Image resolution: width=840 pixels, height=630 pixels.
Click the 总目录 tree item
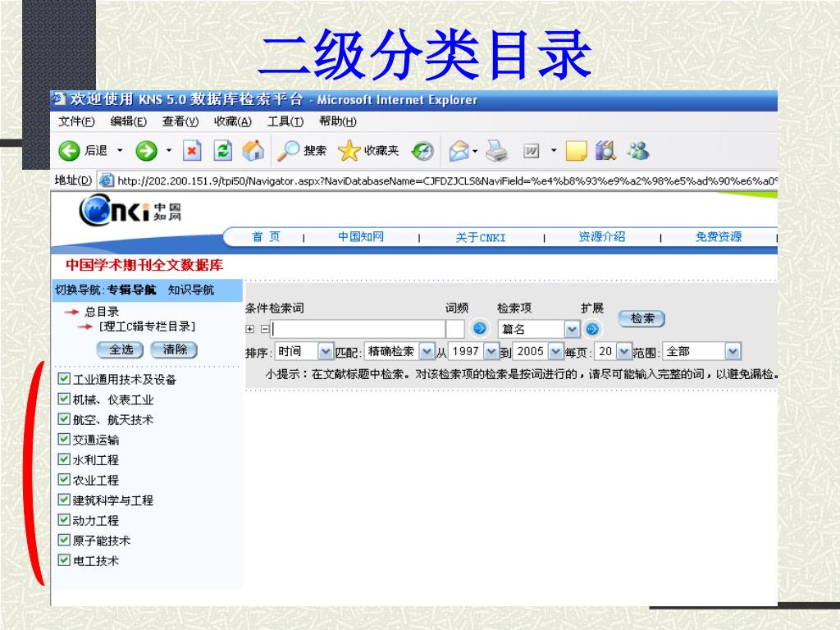(x=102, y=312)
